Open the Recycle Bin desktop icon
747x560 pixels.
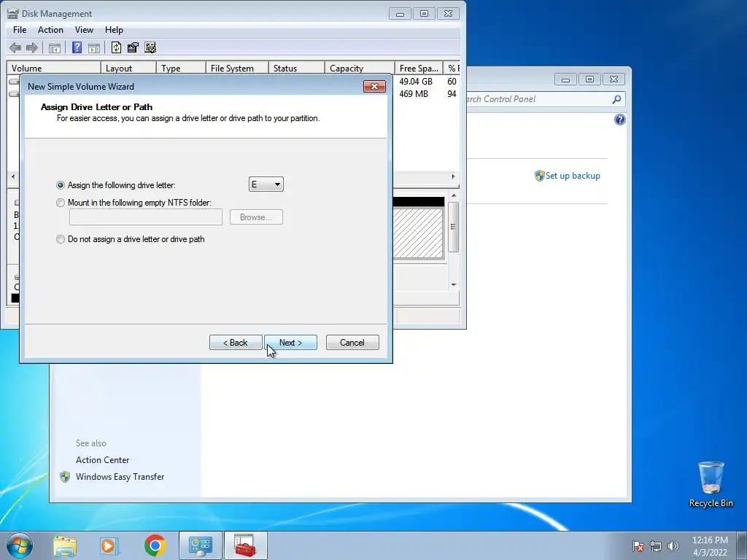711,484
